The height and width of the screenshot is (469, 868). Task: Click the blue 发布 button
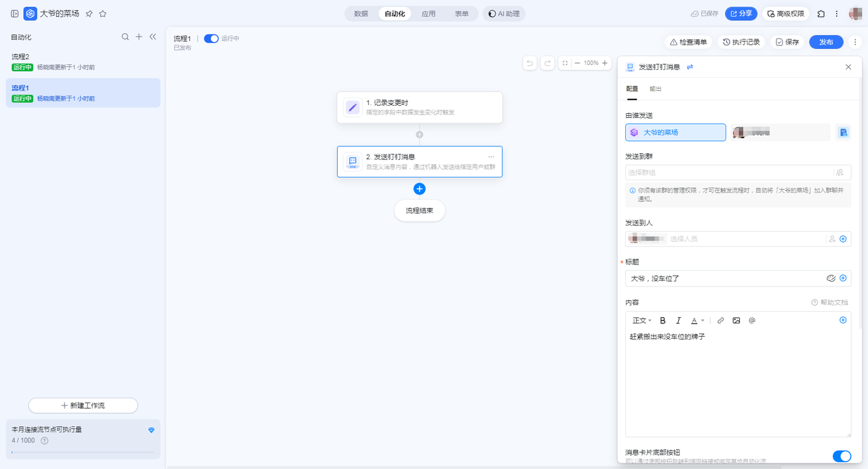(825, 42)
